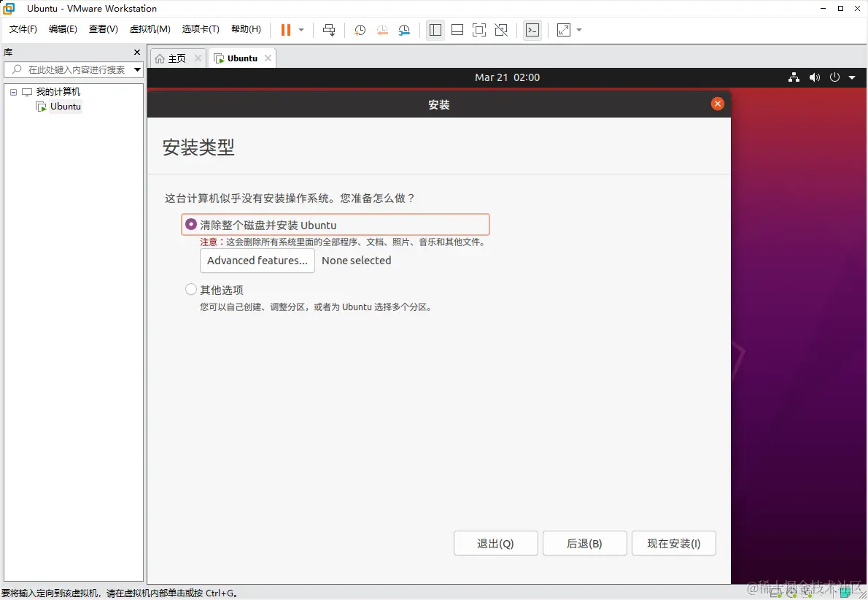Image resolution: width=868 pixels, height=600 pixels.
Task: Click the Ubuntu power icon in top bar
Action: pyautogui.click(x=834, y=77)
